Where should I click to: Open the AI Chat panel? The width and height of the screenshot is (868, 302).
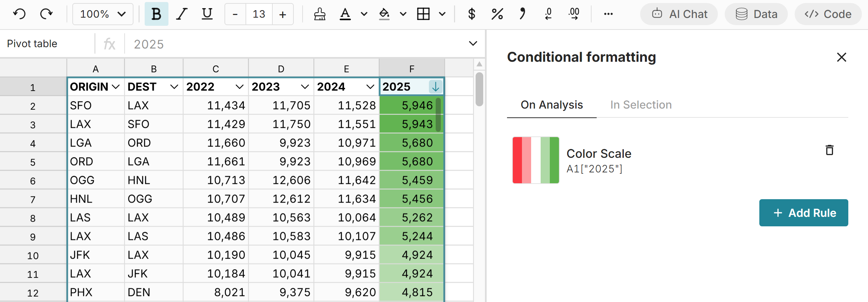(679, 14)
